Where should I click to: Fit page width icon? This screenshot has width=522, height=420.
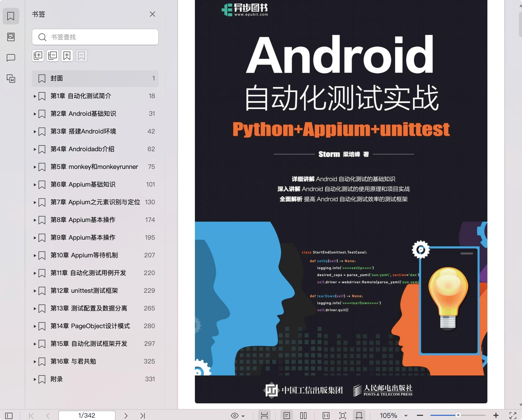(x=359, y=416)
